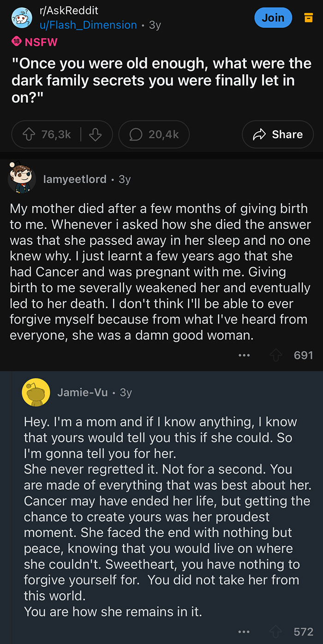Upvote Jamie-Vu's comment arrow
This screenshot has width=323, height=644.
pos(275,632)
